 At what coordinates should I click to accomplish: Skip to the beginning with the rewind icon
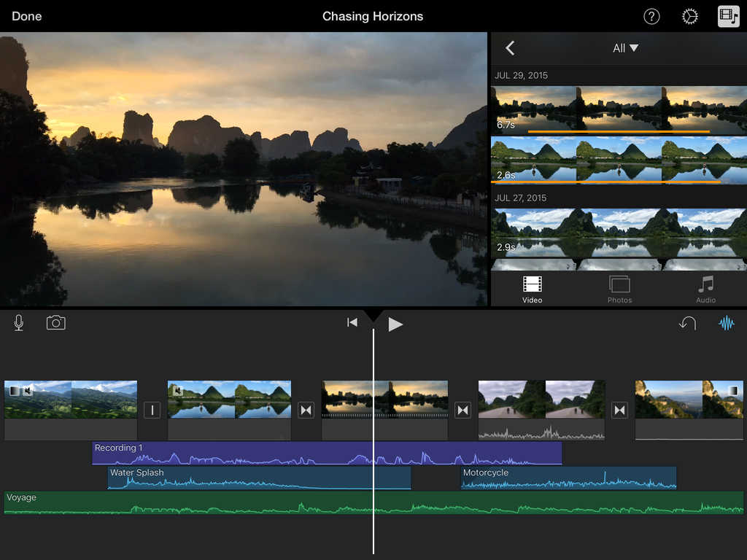point(352,323)
